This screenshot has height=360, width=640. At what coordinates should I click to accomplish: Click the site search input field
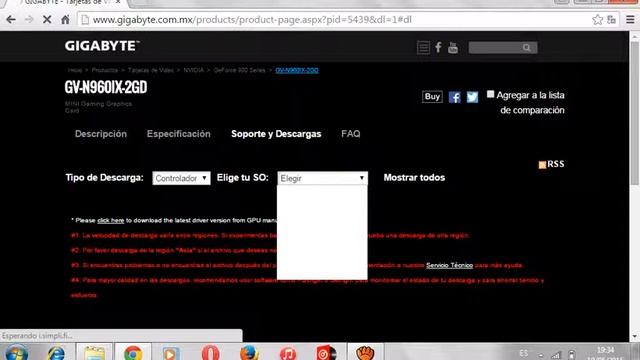coord(495,48)
